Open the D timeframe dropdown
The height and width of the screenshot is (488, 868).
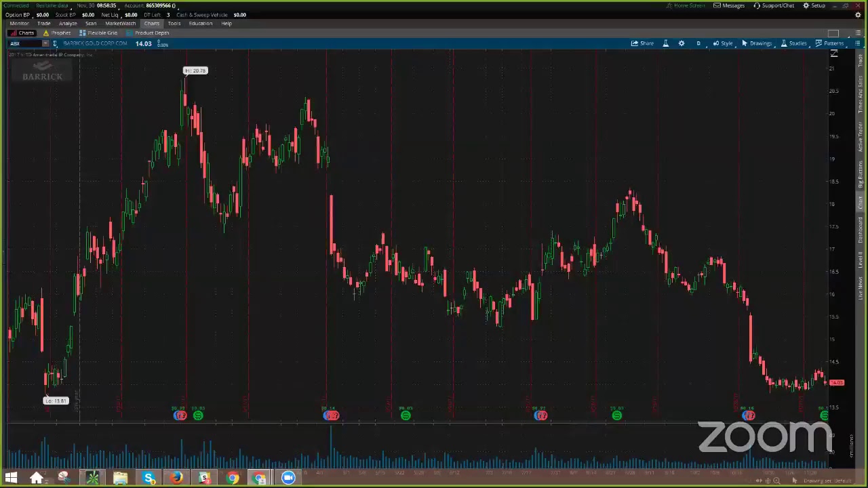(x=698, y=43)
